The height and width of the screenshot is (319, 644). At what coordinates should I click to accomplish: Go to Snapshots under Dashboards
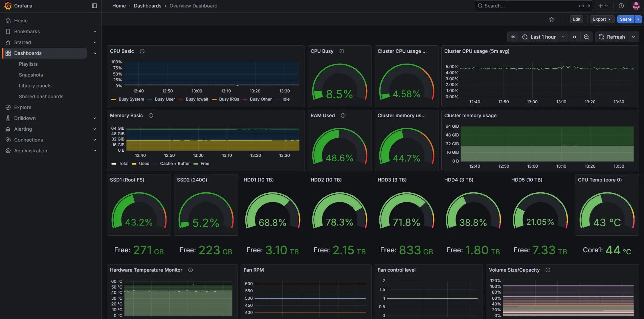coord(31,75)
